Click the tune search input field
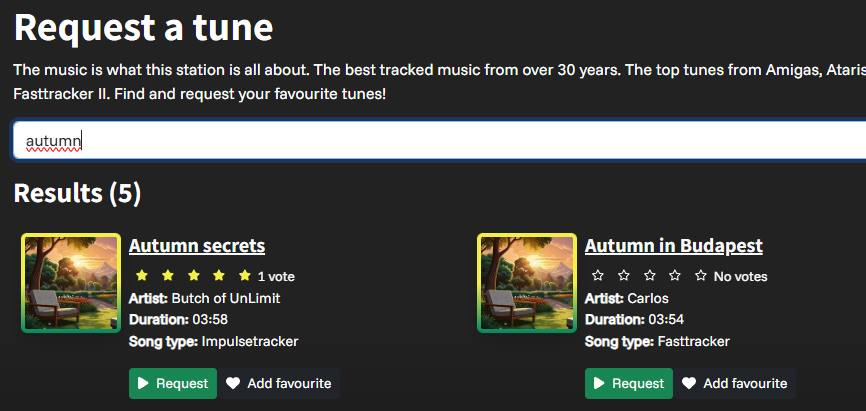This screenshot has width=866, height=411. pos(440,141)
